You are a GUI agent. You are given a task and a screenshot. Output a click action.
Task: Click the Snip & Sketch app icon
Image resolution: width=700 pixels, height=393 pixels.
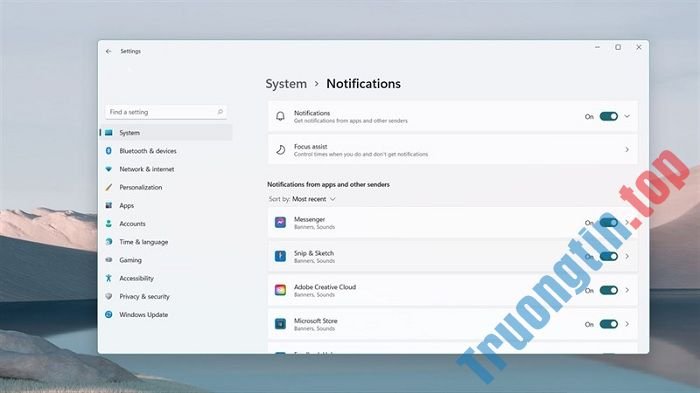click(x=280, y=256)
